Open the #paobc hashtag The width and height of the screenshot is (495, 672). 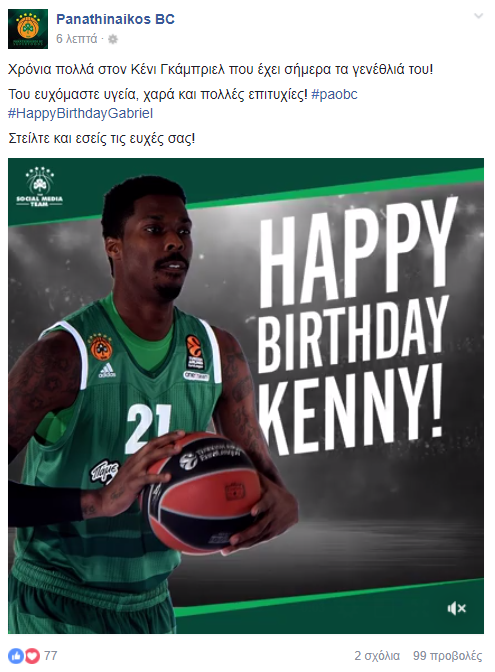click(x=334, y=94)
